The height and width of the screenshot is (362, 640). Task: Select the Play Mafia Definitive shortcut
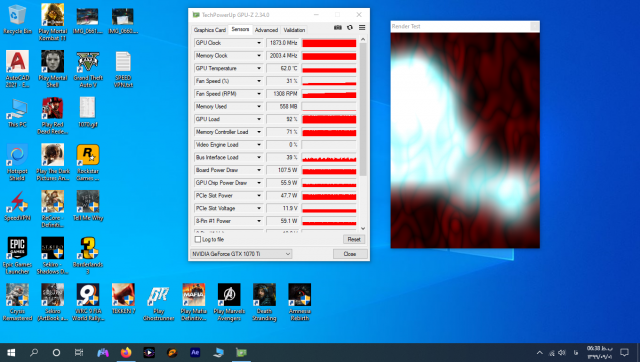(x=194, y=302)
